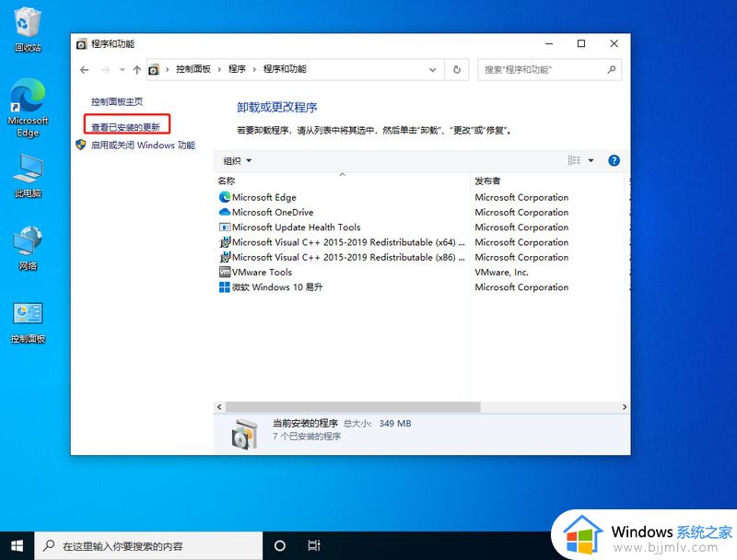Click the 搜索"程序和功能" search field
Viewport: 737px width, 560px height.
(549, 69)
